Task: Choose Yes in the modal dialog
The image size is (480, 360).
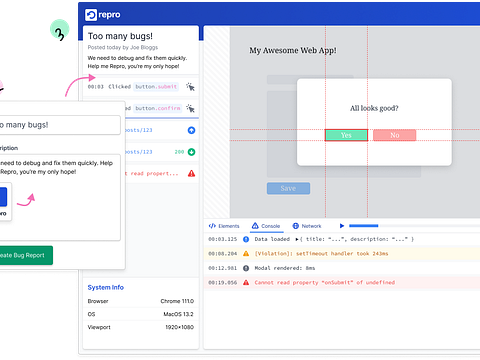Action: point(346,135)
